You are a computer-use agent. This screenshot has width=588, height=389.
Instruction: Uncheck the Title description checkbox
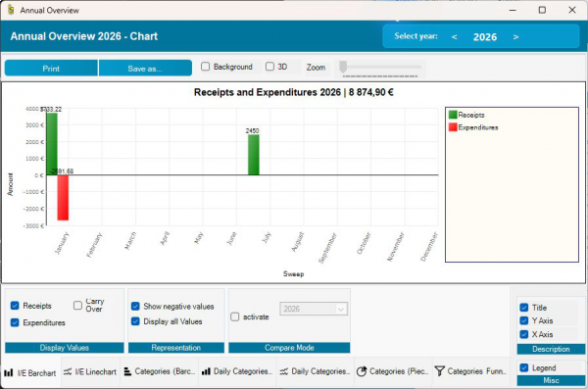524,308
